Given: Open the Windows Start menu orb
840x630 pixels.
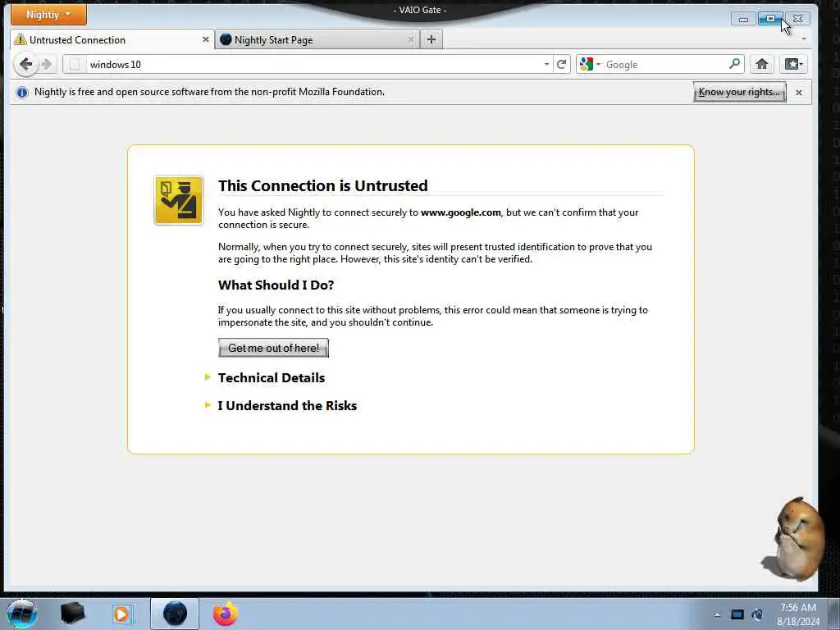Looking at the screenshot, I should click(22, 614).
